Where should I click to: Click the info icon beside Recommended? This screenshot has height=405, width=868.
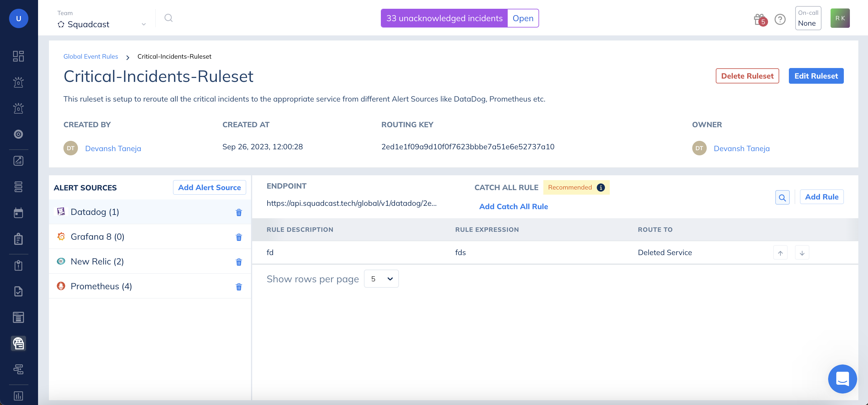(601, 187)
